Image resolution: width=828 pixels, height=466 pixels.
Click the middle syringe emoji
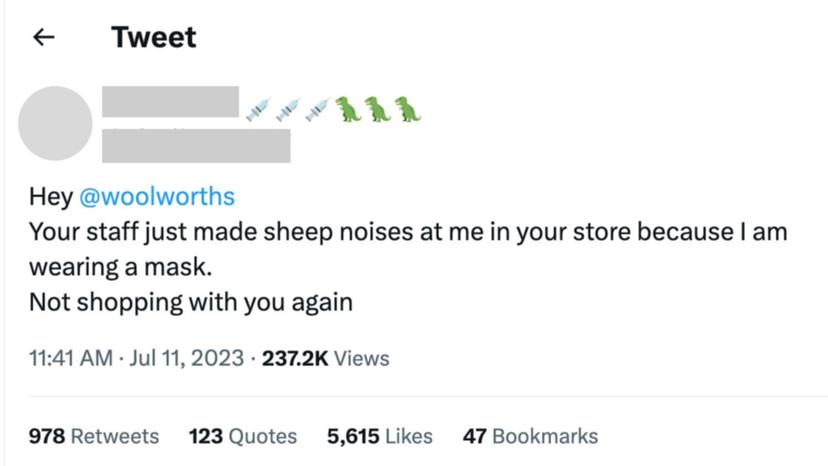click(x=288, y=108)
